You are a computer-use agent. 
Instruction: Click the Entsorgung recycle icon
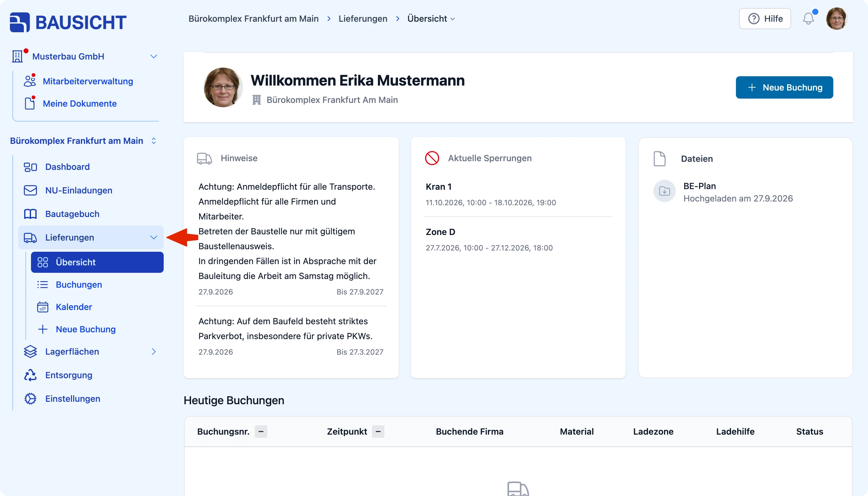click(x=30, y=375)
